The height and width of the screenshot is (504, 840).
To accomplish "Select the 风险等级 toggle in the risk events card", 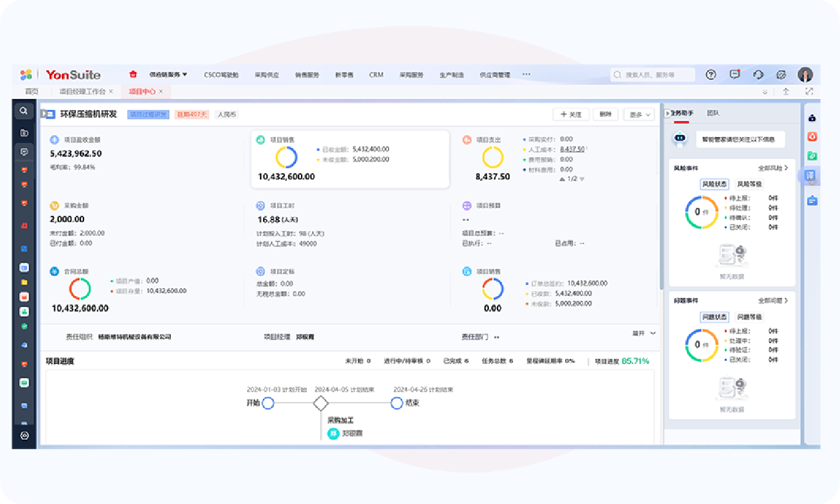I will (x=749, y=184).
